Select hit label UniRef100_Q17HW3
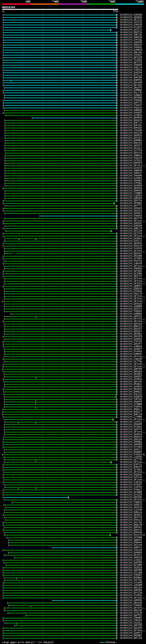This screenshot has width=146, height=644. coord(131,274)
